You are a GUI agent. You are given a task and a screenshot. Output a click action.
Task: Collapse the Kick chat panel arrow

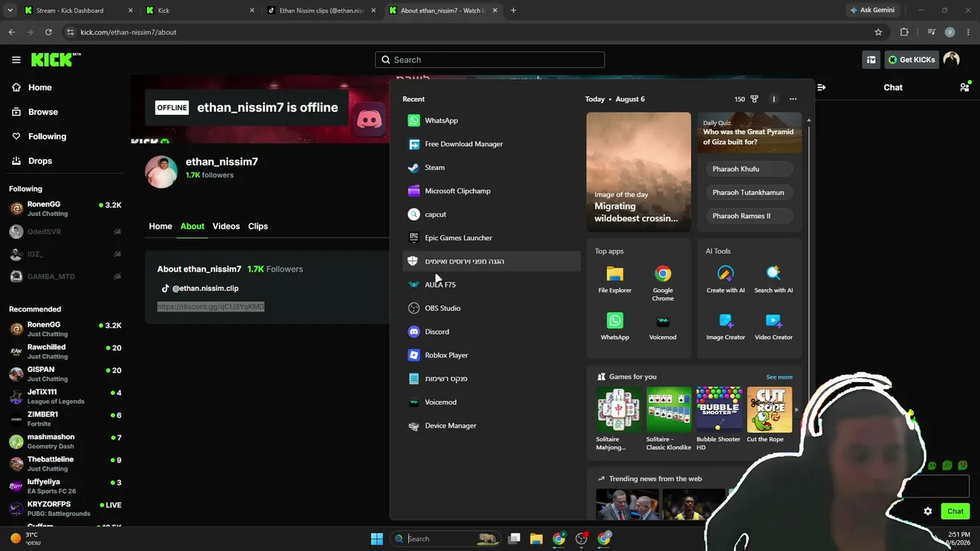(x=822, y=87)
